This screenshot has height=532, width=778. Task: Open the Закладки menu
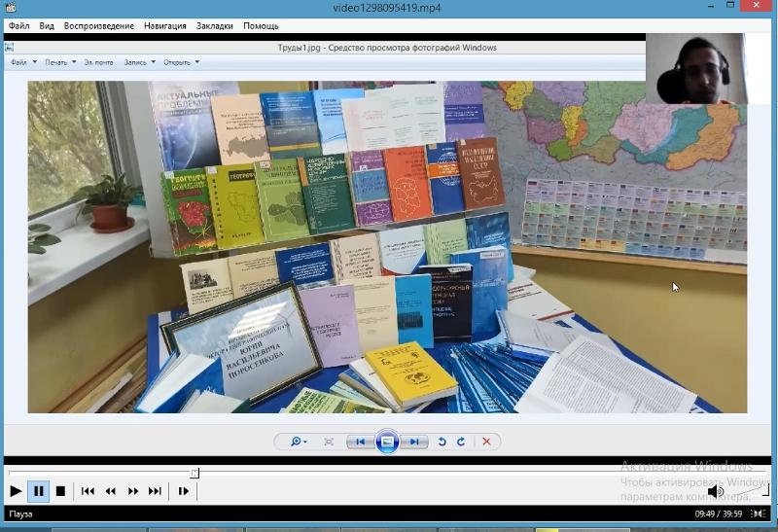click(214, 26)
